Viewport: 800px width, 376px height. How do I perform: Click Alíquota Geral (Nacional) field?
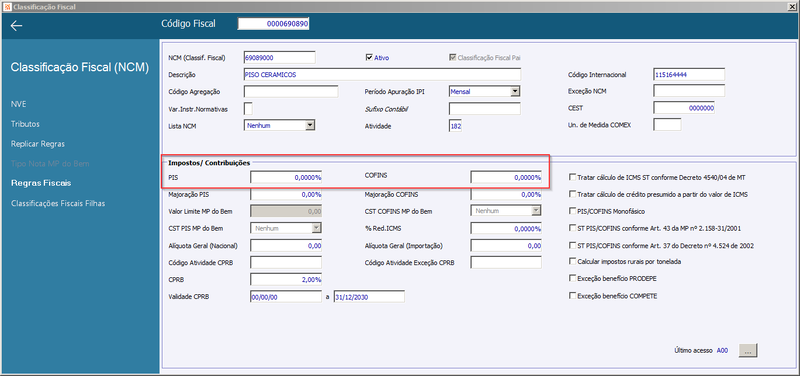point(286,245)
